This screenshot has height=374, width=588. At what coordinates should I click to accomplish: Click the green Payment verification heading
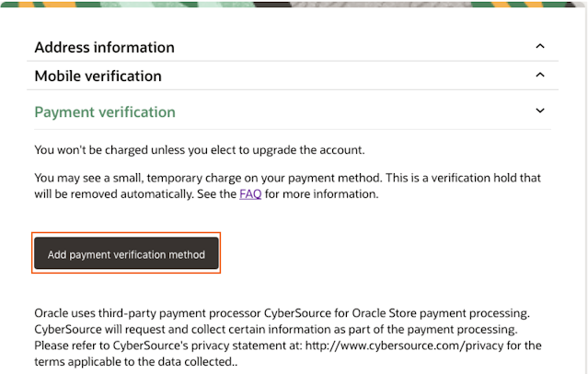(104, 111)
